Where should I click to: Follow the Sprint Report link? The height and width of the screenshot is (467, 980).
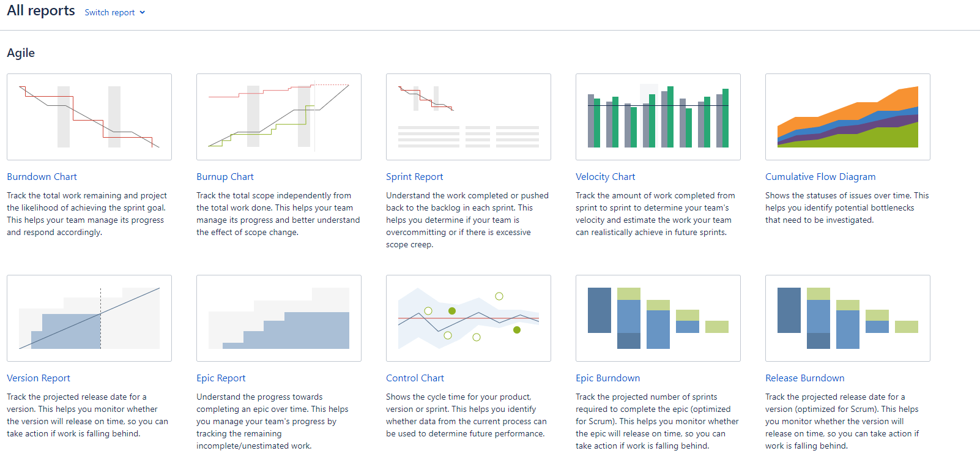pyautogui.click(x=415, y=177)
